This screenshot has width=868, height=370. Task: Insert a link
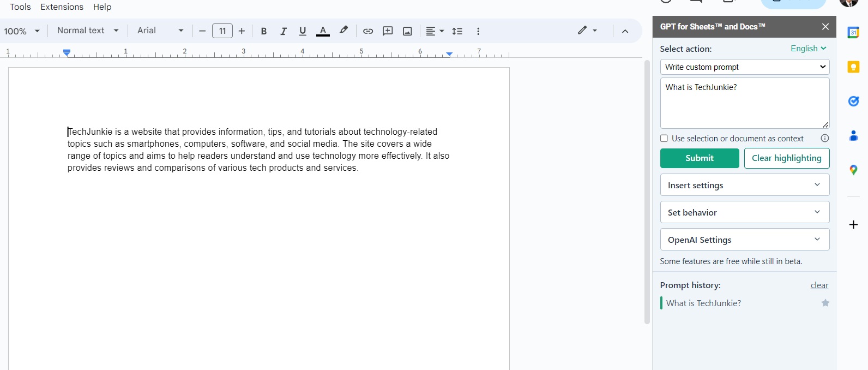point(368,31)
